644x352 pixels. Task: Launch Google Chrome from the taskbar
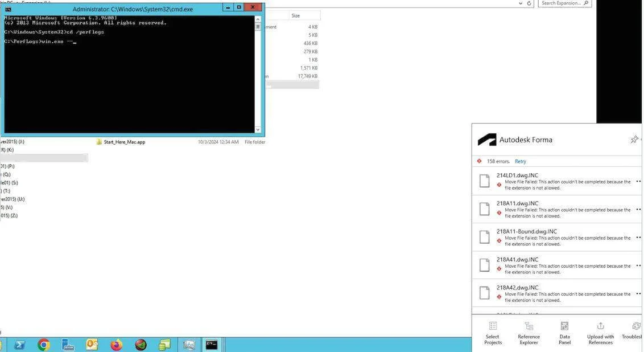click(44, 345)
